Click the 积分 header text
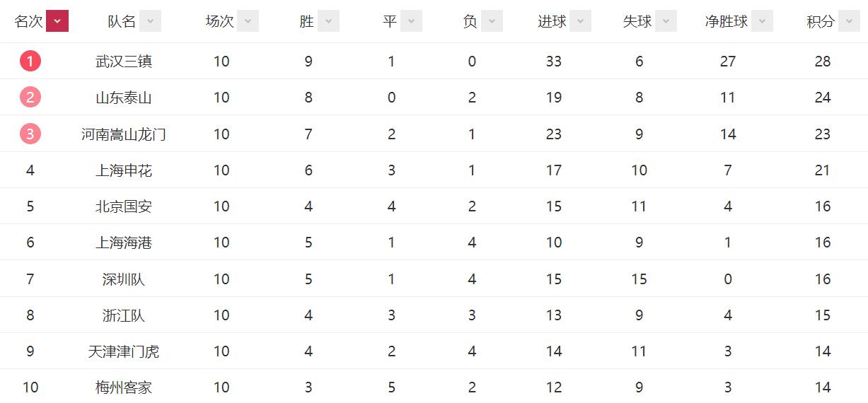 tap(821, 21)
